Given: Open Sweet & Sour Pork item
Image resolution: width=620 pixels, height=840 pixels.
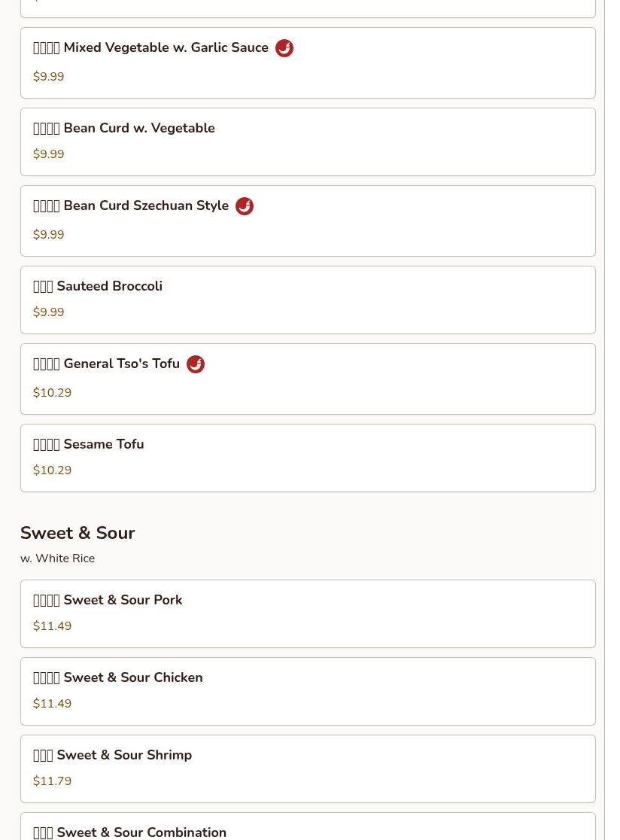Looking at the screenshot, I should pyautogui.click(x=308, y=614).
